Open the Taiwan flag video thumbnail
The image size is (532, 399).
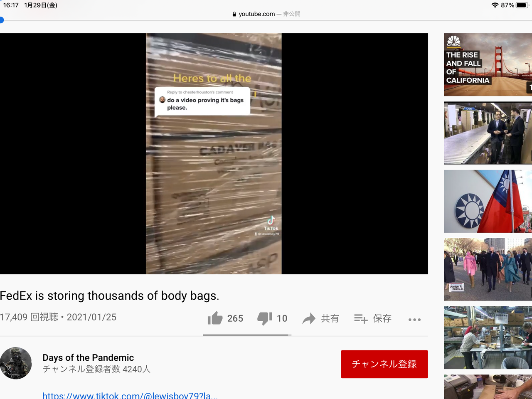pyautogui.click(x=488, y=201)
